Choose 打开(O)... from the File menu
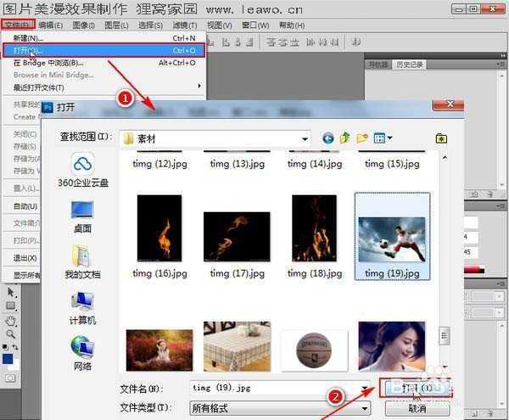Image resolution: width=509 pixels, height=420 pixels. click(103, 50)
